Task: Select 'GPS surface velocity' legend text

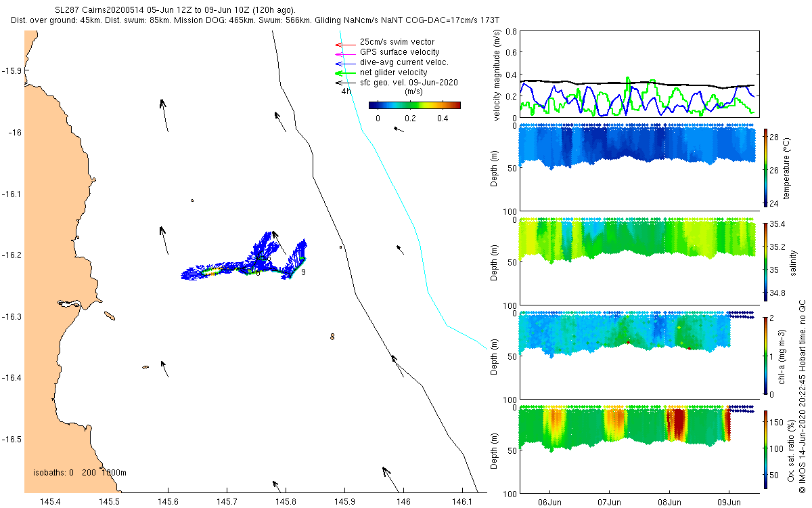Action: coord(400,52)
